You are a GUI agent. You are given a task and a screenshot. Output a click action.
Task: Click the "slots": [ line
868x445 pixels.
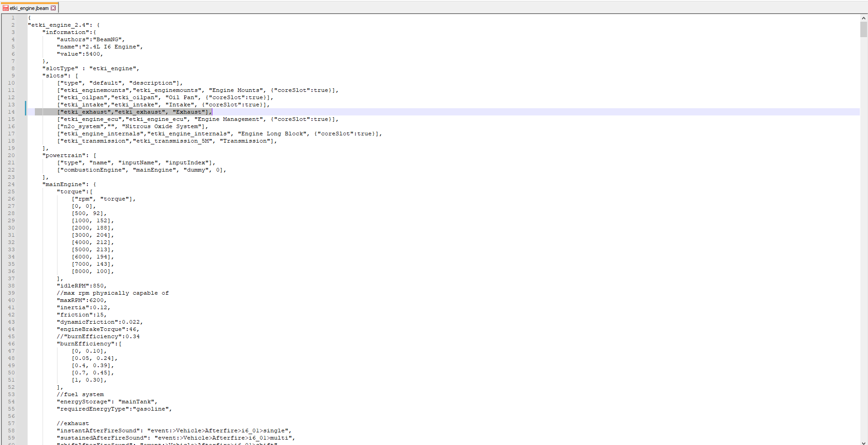[60, 76]
